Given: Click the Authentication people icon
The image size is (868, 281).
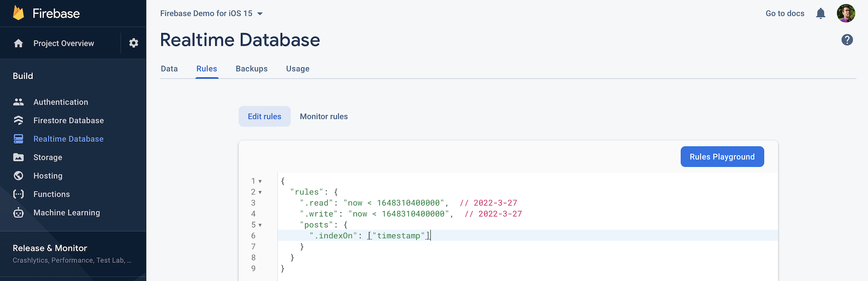Looking at the screenshot, I should click(19, 102).
